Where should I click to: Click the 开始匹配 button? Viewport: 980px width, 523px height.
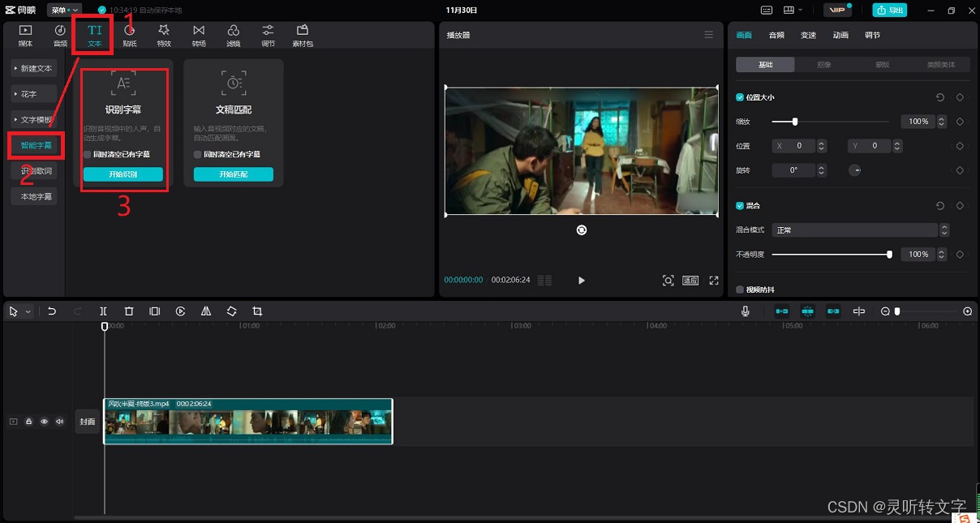coord(234,174)
